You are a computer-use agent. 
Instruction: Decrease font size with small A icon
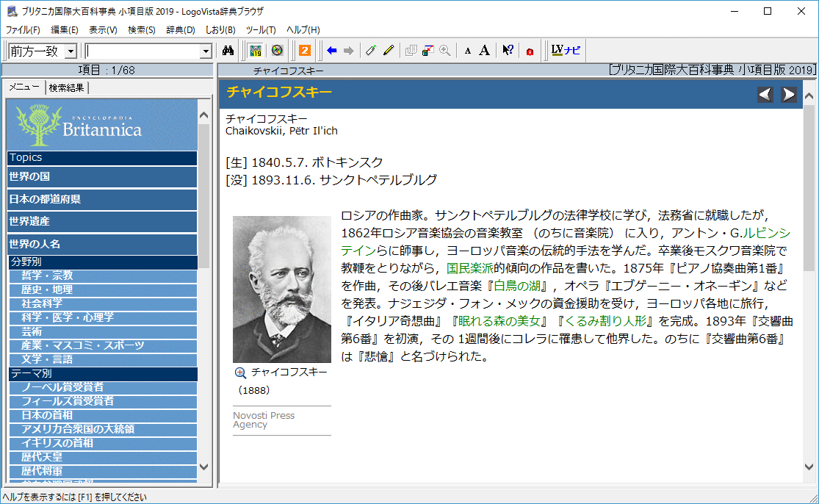[467, 51]
